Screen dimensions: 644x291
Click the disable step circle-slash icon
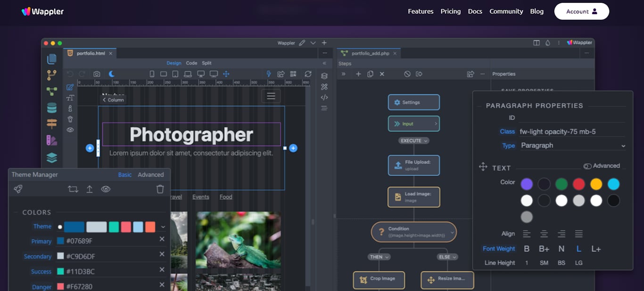click(407, 74)
